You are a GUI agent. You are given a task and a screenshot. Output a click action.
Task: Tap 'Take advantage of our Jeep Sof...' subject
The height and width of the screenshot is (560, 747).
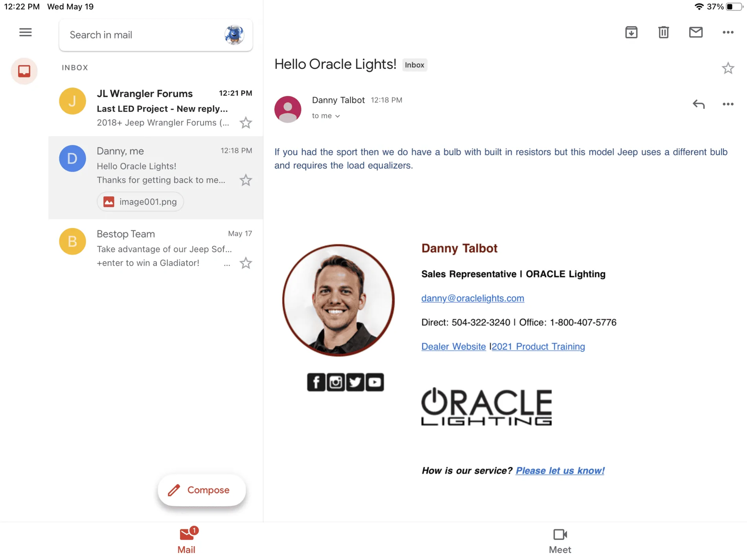[164, 249]
